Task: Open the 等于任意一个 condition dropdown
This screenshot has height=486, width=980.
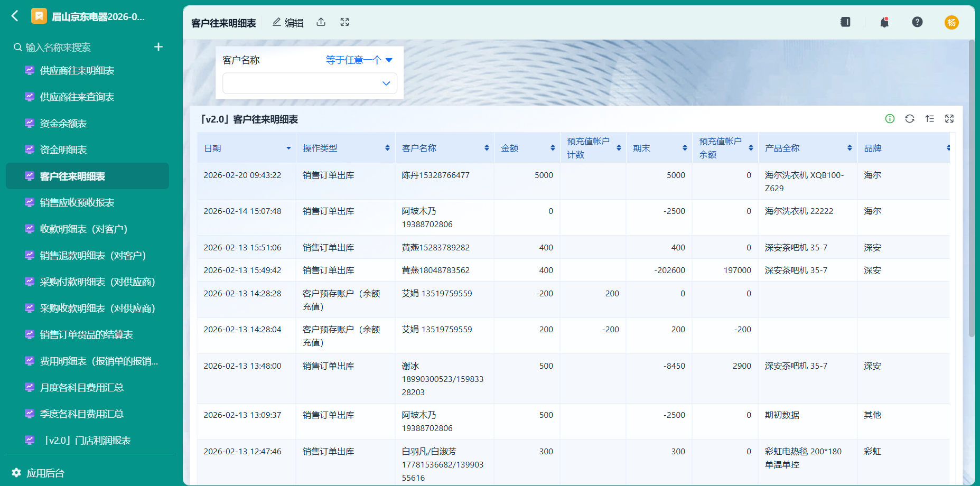Action: coord(359,60)
